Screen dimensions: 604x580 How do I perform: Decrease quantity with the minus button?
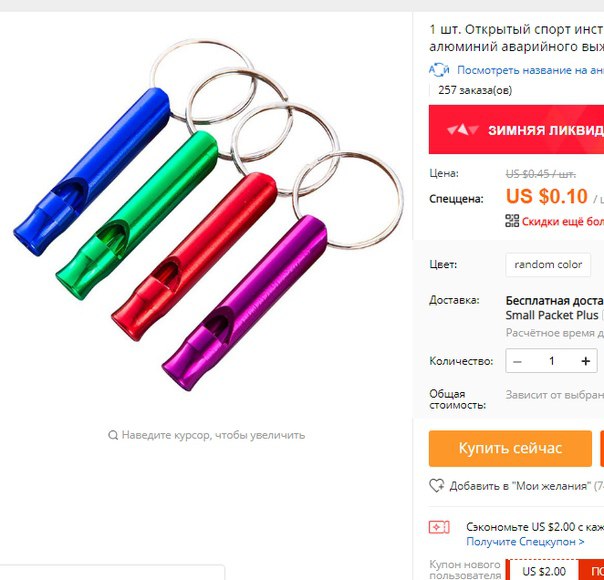click(517, 361)
